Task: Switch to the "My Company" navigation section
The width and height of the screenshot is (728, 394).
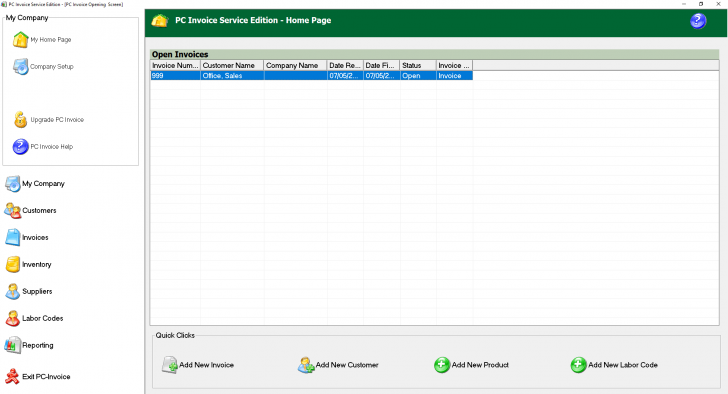Action: click(x=44, y=184)
